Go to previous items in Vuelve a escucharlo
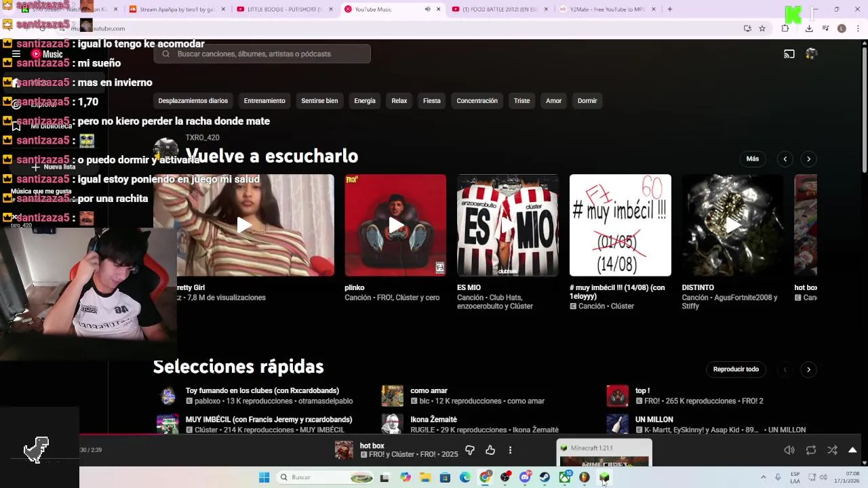The width and height of the screenshot is (868, 488). pyautogui.click(x=785, y=159)
